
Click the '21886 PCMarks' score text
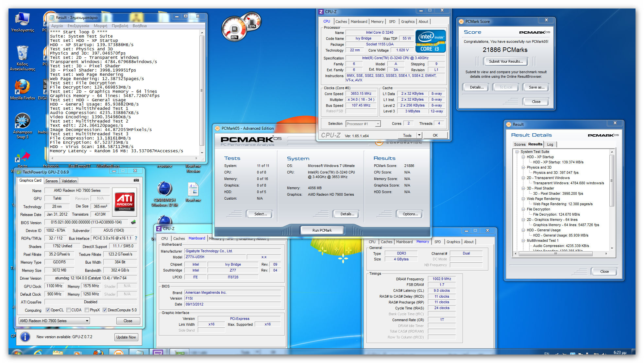click(505, 50)
